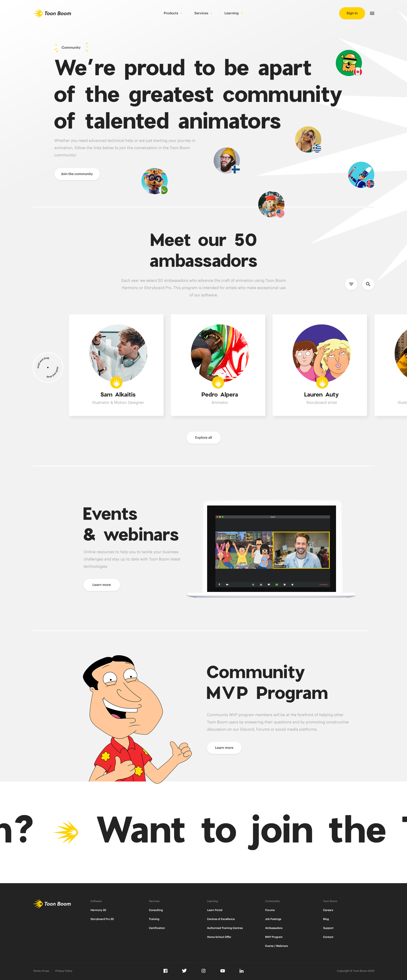Screen dimensions: 407x980
Task: Click the Sign in button
Action: click(352, 13)
